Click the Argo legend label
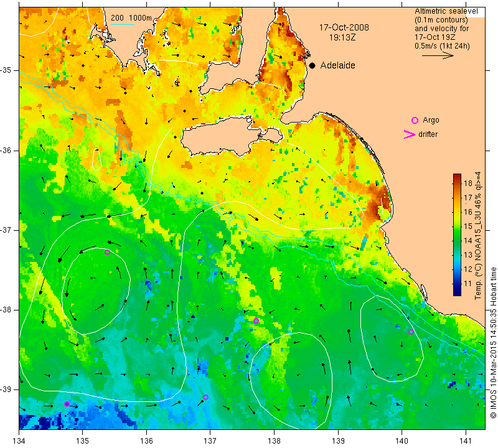The height and width of the screenshot is (448, 498). tap(431, 120)
